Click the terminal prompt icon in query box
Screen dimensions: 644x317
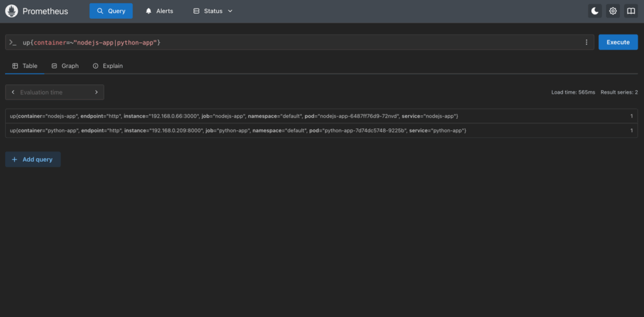(13, 42)
